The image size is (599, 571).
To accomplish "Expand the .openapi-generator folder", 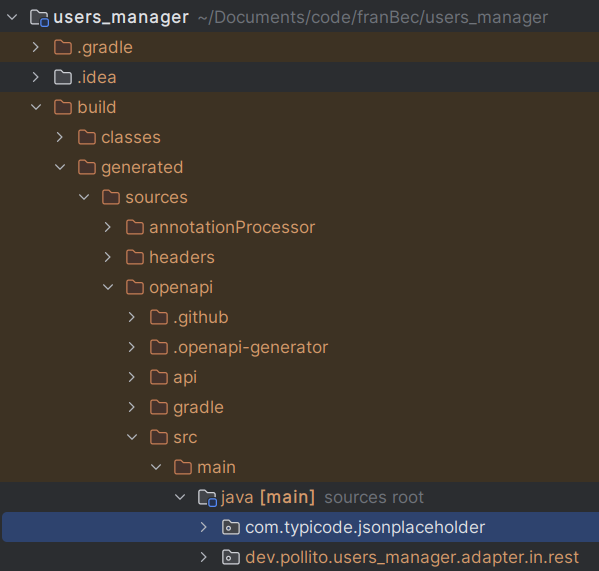I will pyautogui.click(x=132, y=347).
